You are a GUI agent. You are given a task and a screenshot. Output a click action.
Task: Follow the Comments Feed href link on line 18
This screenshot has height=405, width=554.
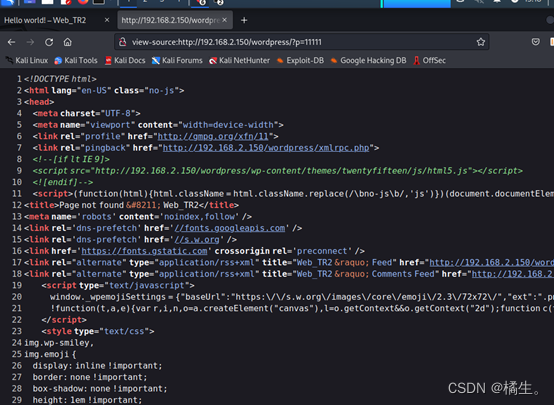pyautogui.click(x=513, y=274)
